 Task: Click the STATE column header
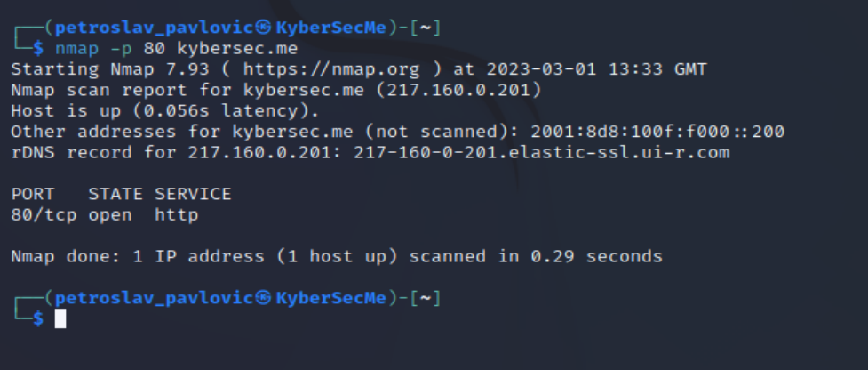click(115, 194)
